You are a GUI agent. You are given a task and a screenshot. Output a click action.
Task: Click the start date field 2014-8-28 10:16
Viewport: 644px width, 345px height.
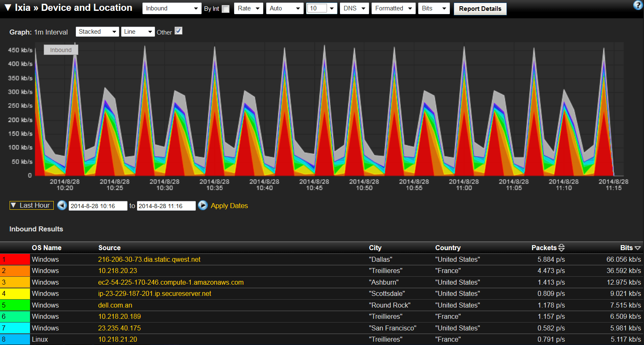(x=98, y=206)
